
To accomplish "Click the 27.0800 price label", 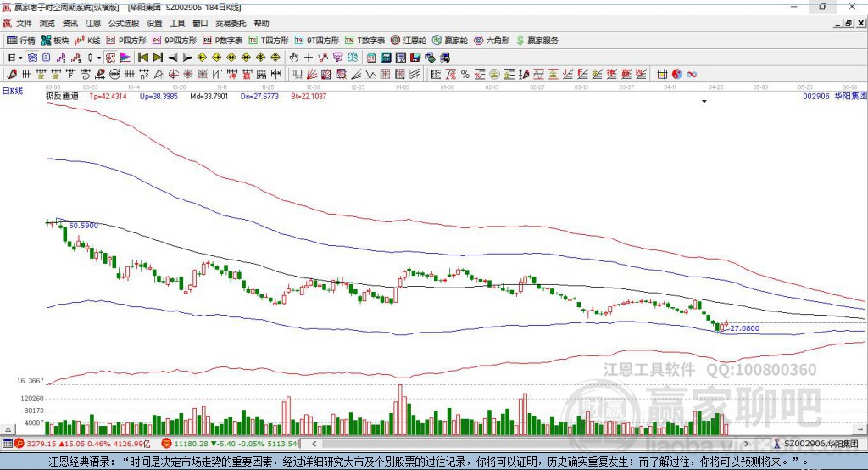I will click(744, 328).
